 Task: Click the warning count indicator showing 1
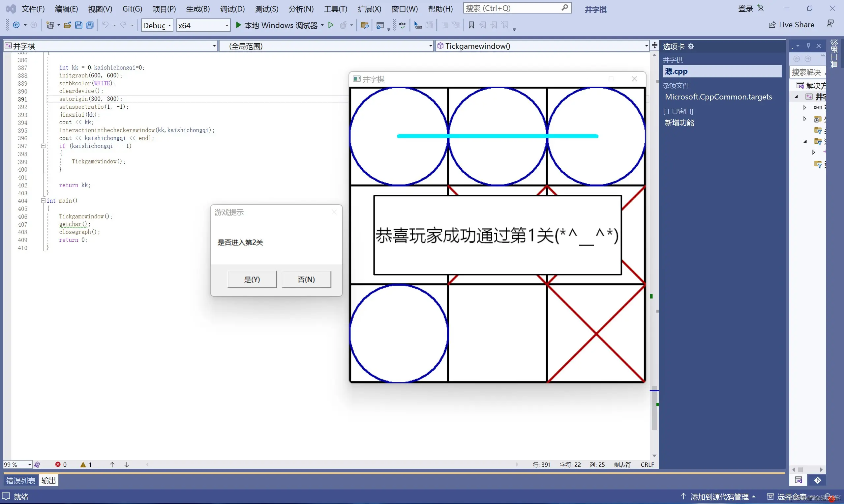(86, 464)
